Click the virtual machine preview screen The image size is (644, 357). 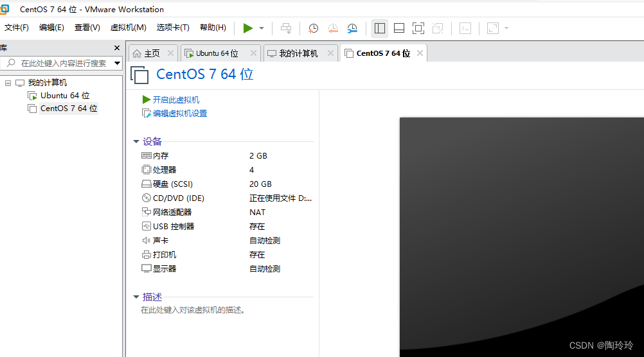tap(522, 237)
